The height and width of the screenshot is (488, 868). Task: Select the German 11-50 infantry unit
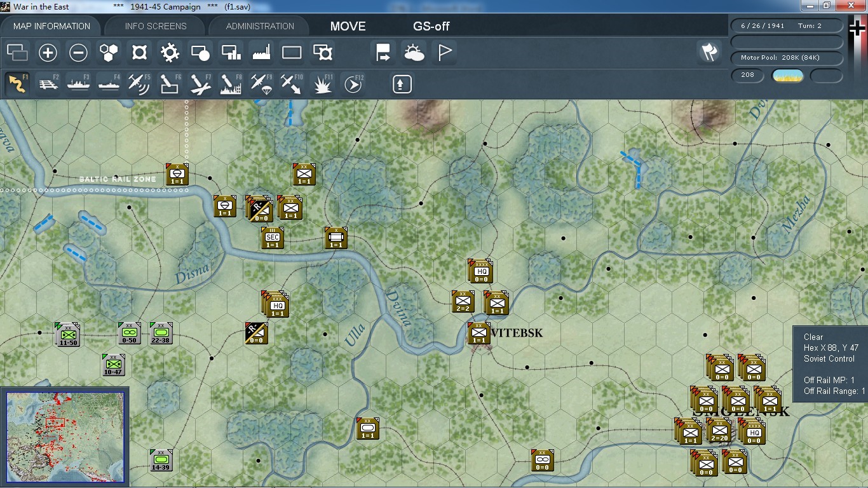coord(68,334)
